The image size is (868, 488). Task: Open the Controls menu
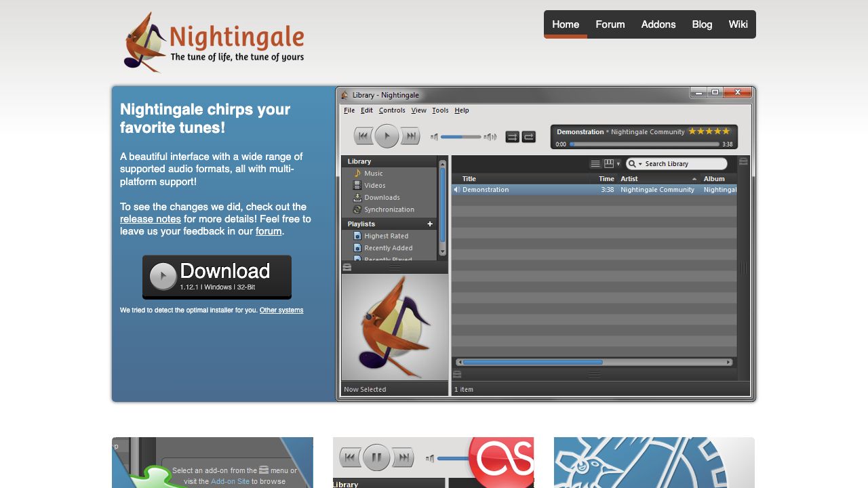click(x=392, y=110)
